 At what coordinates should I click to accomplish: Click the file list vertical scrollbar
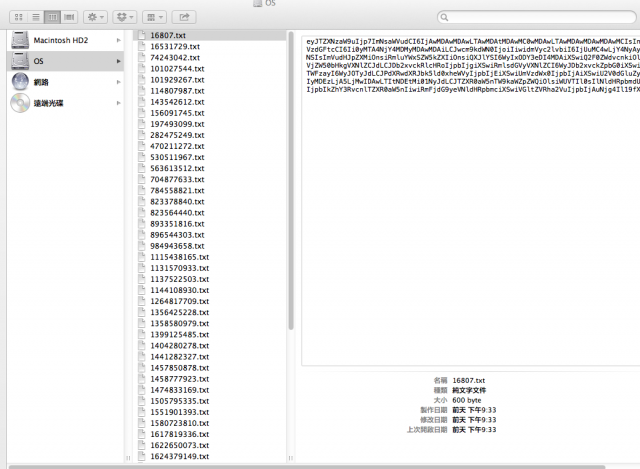(291, 180)
